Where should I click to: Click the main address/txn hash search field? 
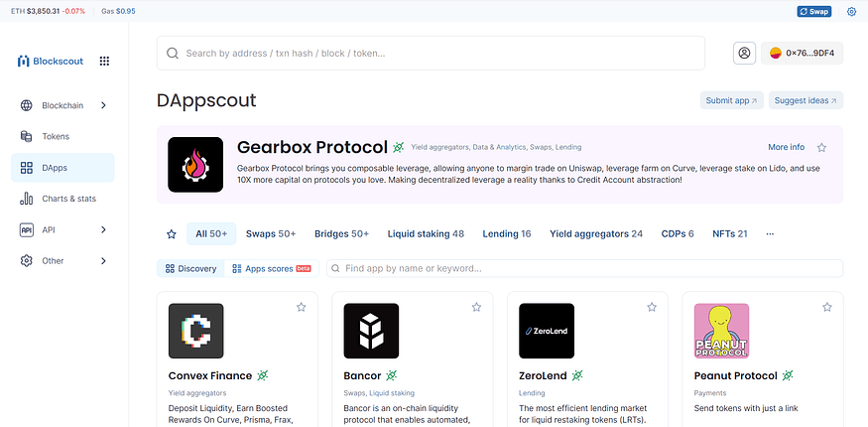431,54
